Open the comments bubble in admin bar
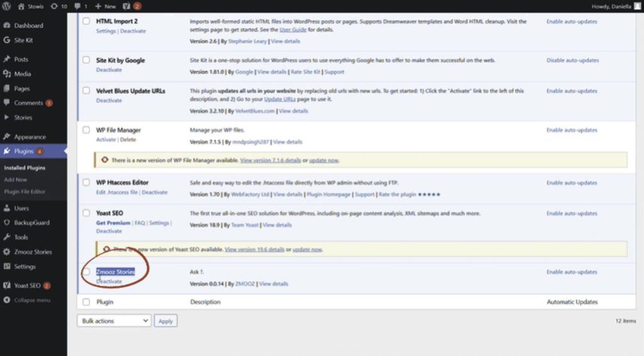The image size is (644, 356). [x=80, y=6]
